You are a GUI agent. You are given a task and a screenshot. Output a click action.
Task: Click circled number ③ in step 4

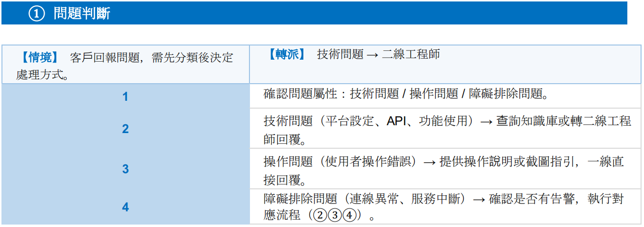pyautogui.click(x=336, y=215)
